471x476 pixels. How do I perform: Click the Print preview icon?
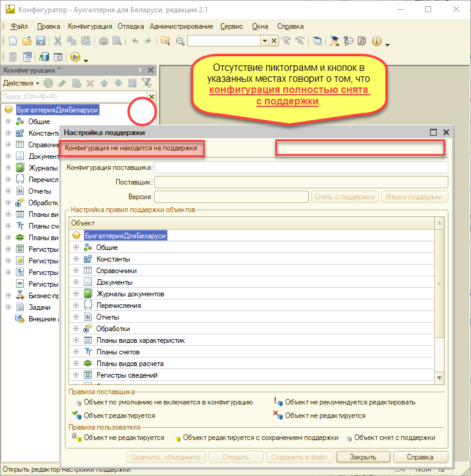click(117, 41)
